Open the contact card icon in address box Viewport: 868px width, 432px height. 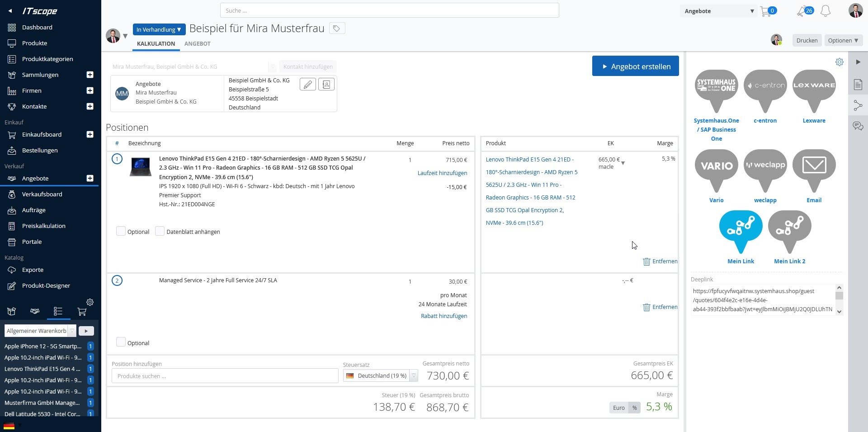pyautogui.click(x=326, y=85)
